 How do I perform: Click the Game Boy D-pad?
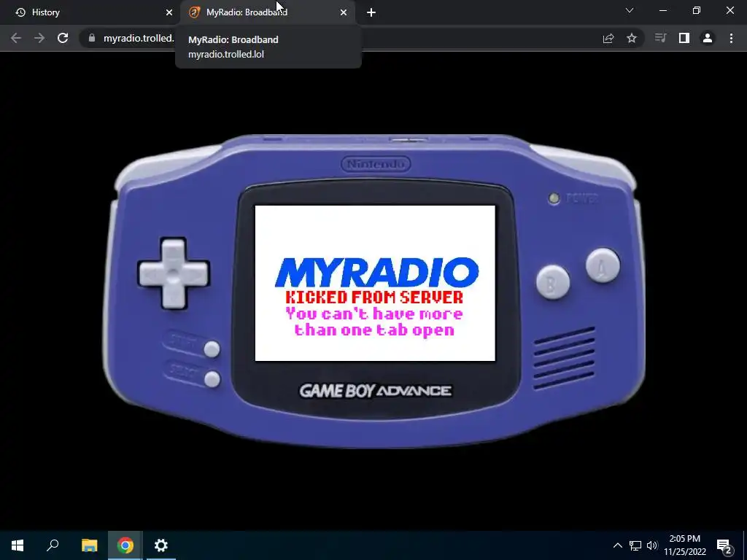point(174,274)
